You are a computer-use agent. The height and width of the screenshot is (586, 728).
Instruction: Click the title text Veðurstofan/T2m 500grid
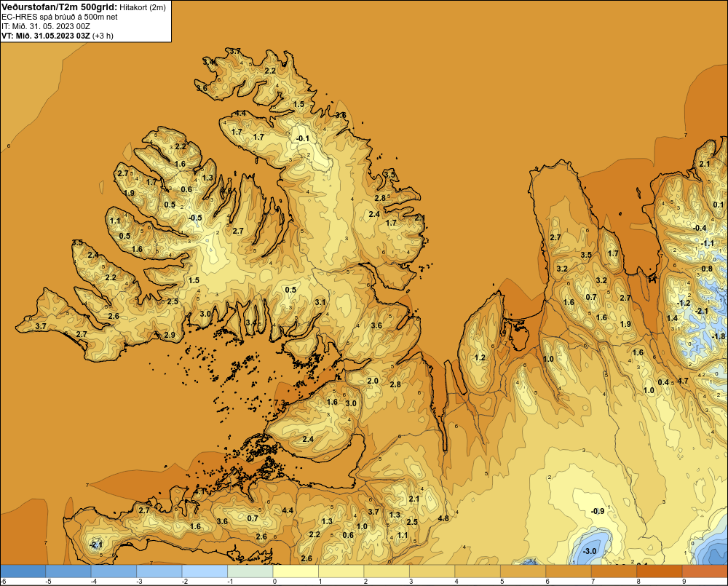click(60, 7)
